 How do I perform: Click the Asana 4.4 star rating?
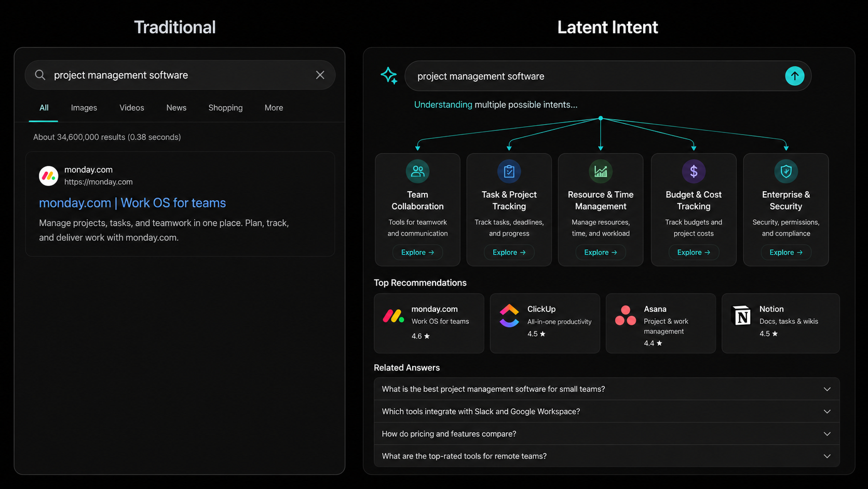(653, 343)
